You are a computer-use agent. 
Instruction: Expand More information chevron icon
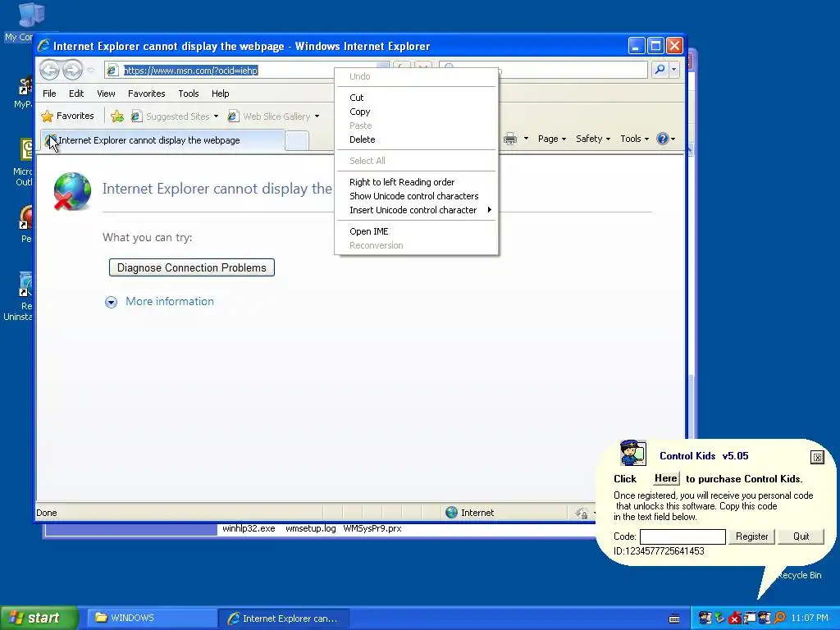pos(111,302)
